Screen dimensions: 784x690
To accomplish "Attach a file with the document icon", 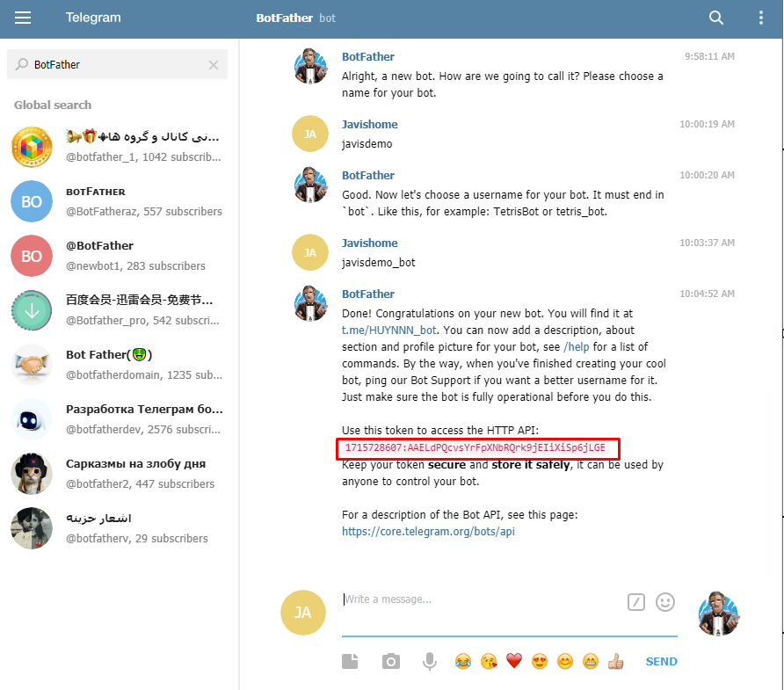I will click(350, 662).
